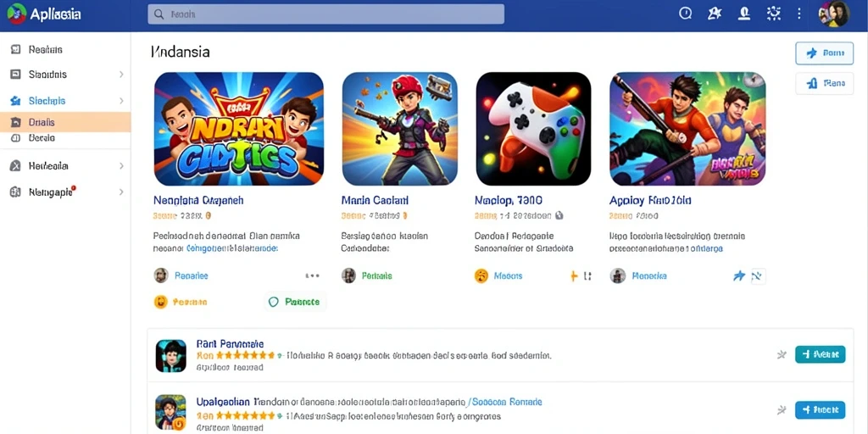Viewport: 868px width, 434px height.
Task: Open the vertical three-dot menu in the header
Action: [798, 14]
